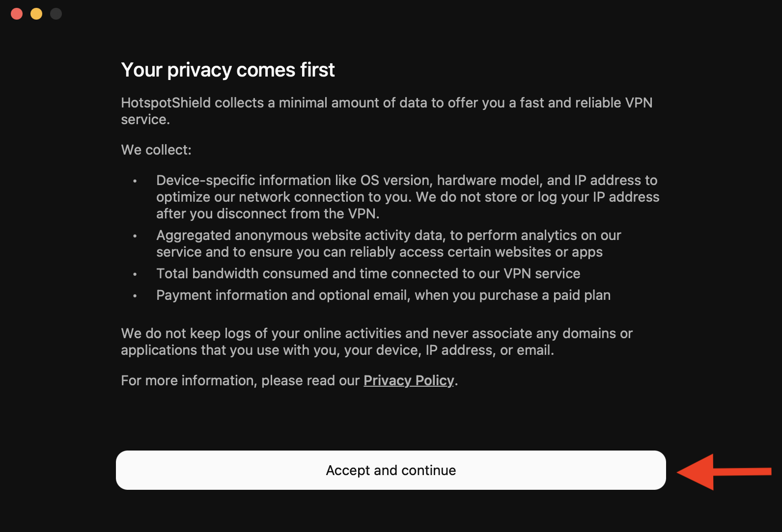
Task: Click the gray zoom window button
Action: click(56, 13)
